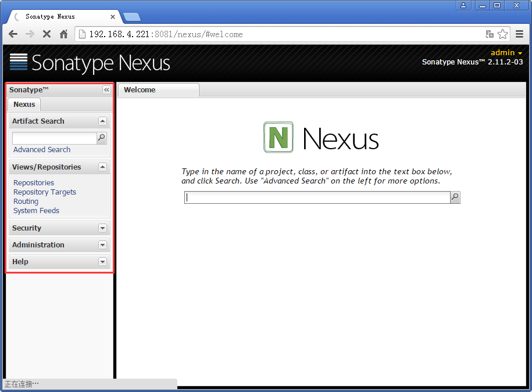Bookmark this page with the star icon
Viewport: 532px width, 392px height.
502,34
